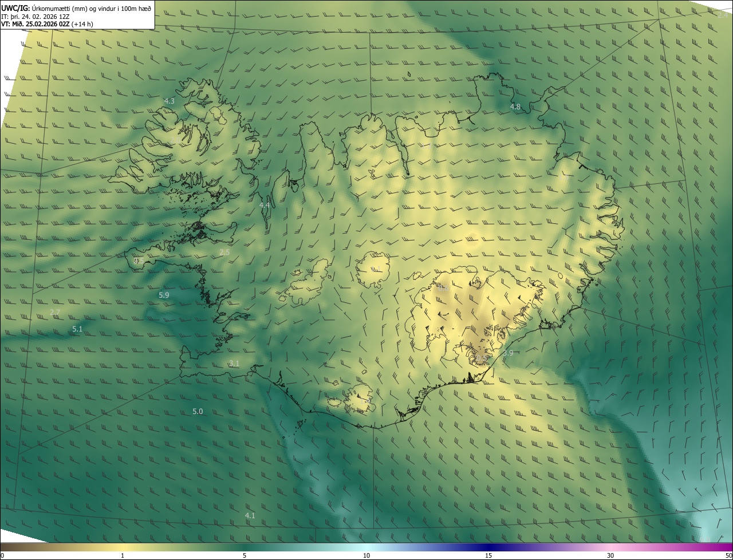Click the 4.3 value label on the map
The image size is (733, 560).
[x=170, y=101]
